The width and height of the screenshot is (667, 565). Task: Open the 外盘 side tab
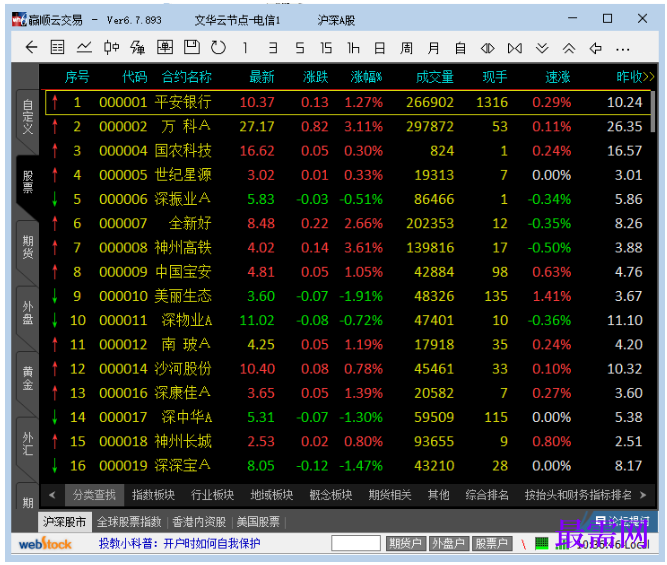(x=28, y=313)
